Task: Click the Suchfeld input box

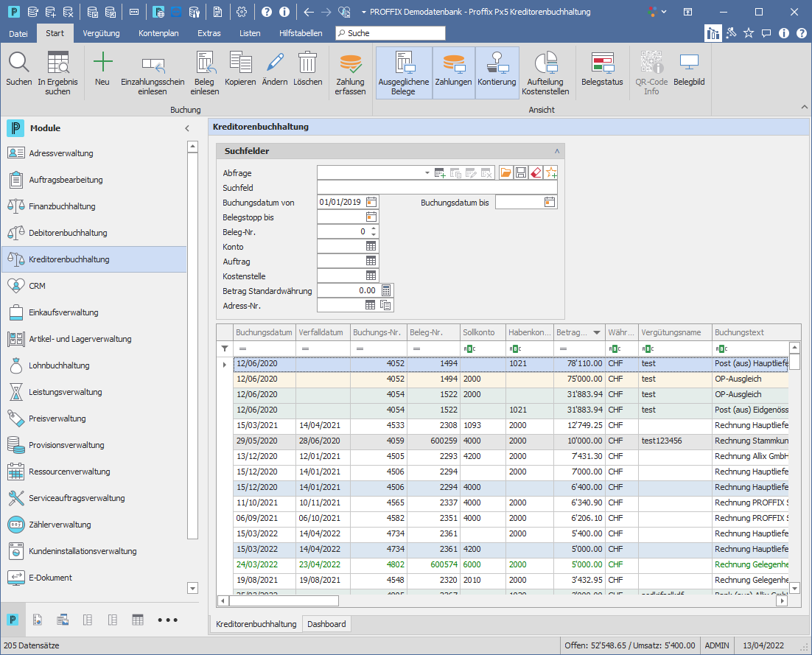Action: pyautogui.click(x=437, y=187)
